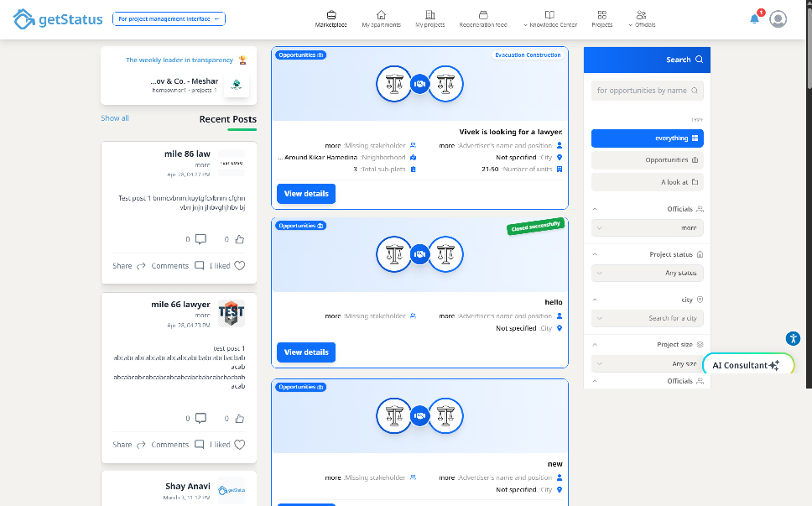
Task: Click the share arrow icon on mile 86 law post
Action: pos(141,266)
